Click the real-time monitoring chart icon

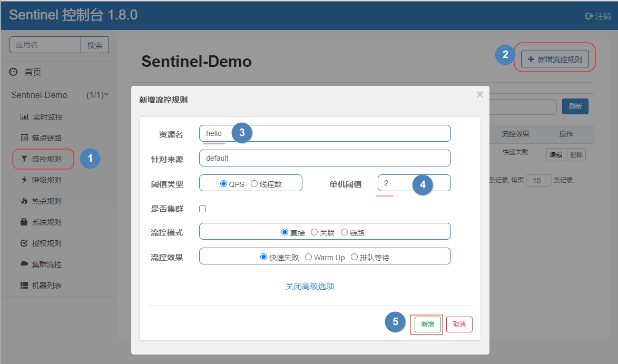click(x=24, y=117)
